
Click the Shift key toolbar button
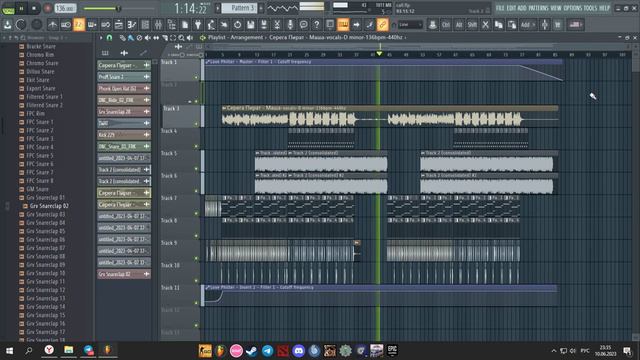pyautogui.click(x=472, y=24)
